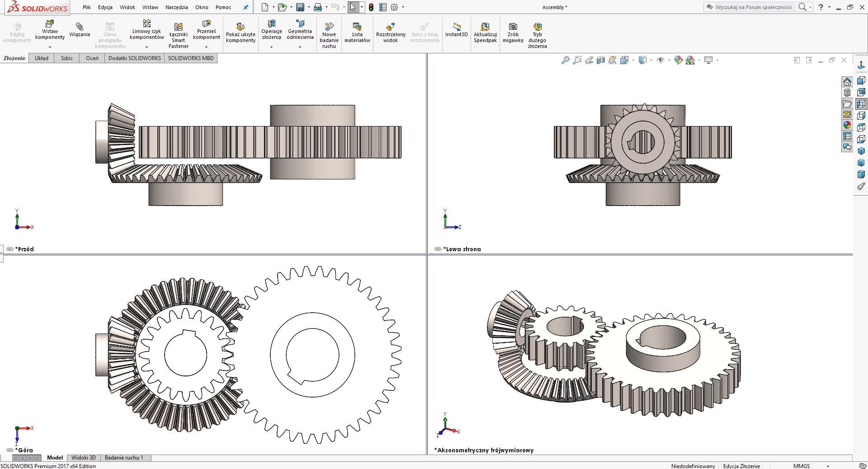Open the Widoki 3D bottom tab
The width and height of the screenshot is (868, 469).
point(84,458)
